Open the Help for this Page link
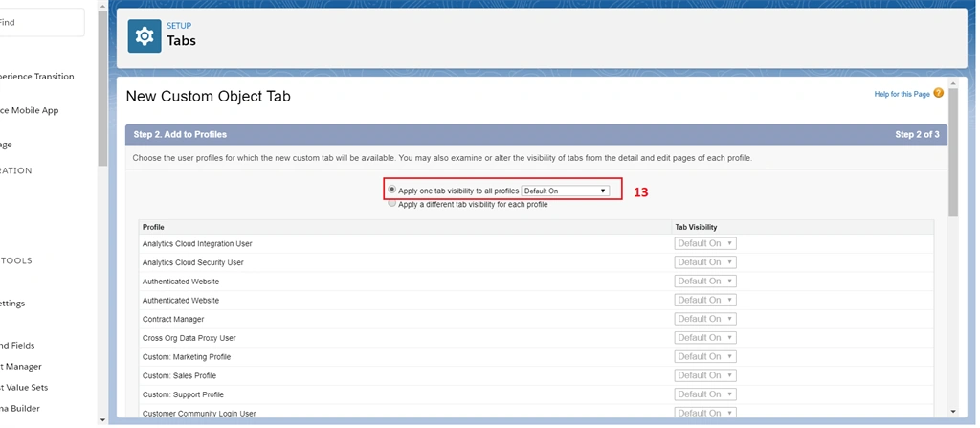The height and width of the screenshot is (428, 980). coord(902,94)
